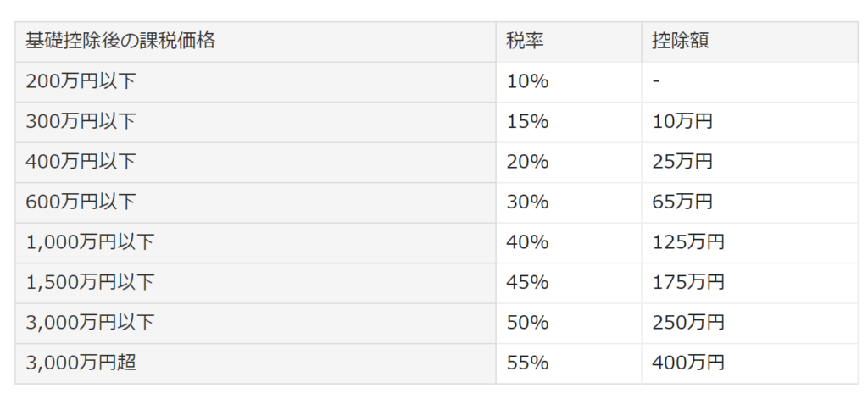The width and height of the screenshot is (868, 399).
Task: Click the 3,000万円超 cell
Action: 255,363
